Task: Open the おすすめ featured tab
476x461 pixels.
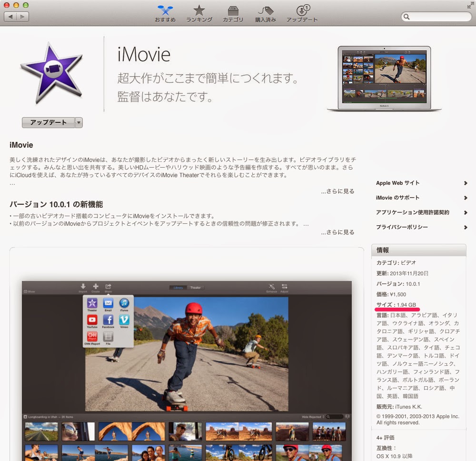Action: tap(165, 14)
